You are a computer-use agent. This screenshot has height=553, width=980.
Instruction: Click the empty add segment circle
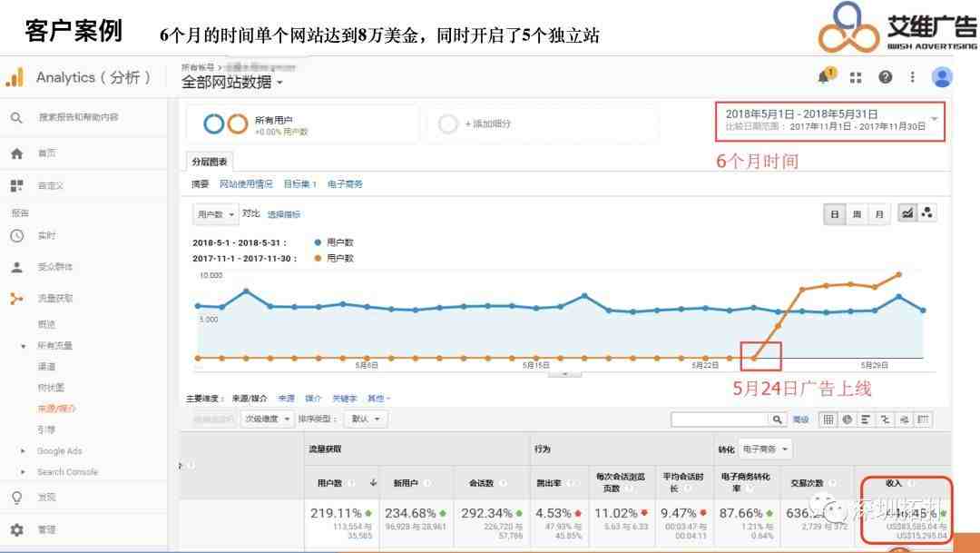[448, 123]
